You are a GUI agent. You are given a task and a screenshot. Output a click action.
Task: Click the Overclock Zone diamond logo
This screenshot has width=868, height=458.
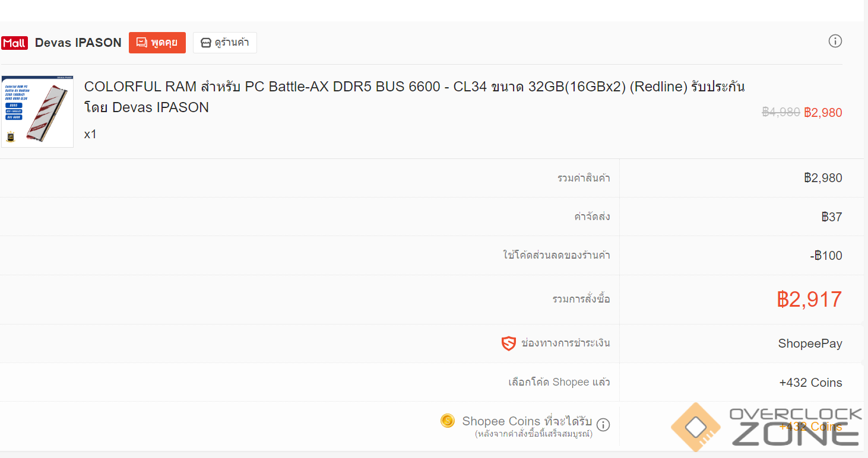tap(695, 427)
